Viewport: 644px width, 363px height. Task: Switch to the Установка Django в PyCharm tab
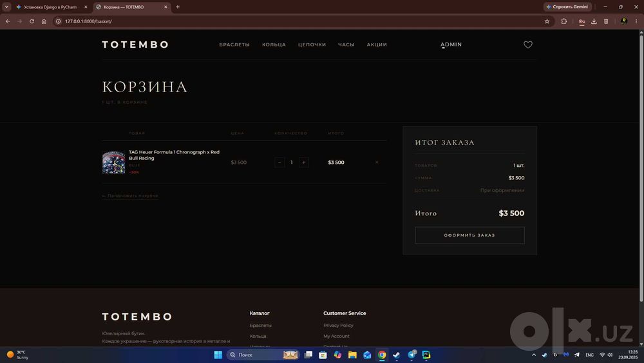(x=51, y=7)
